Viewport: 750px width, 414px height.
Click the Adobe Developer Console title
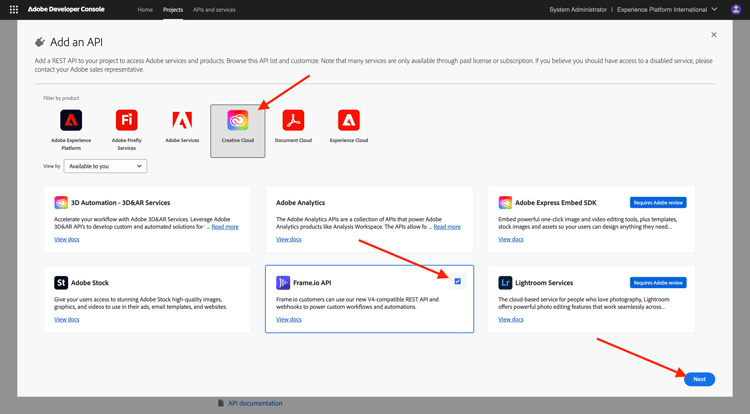66,9
